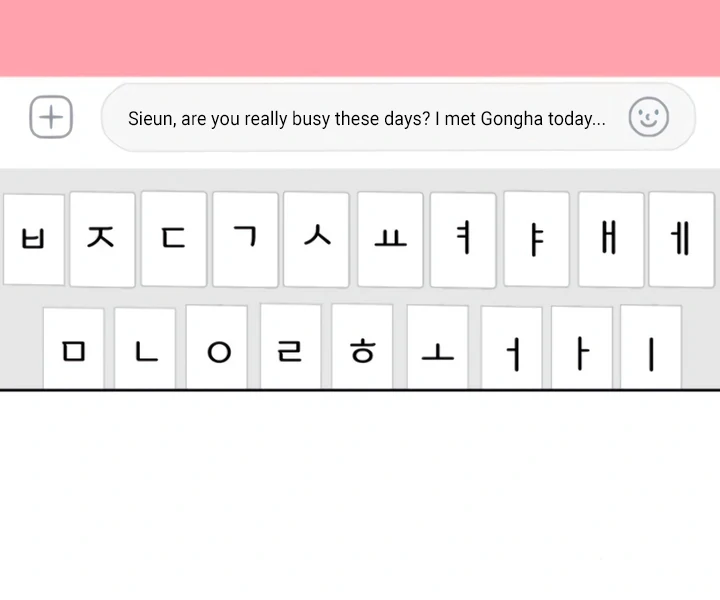Tap the ㄴ consonant key

145,350
